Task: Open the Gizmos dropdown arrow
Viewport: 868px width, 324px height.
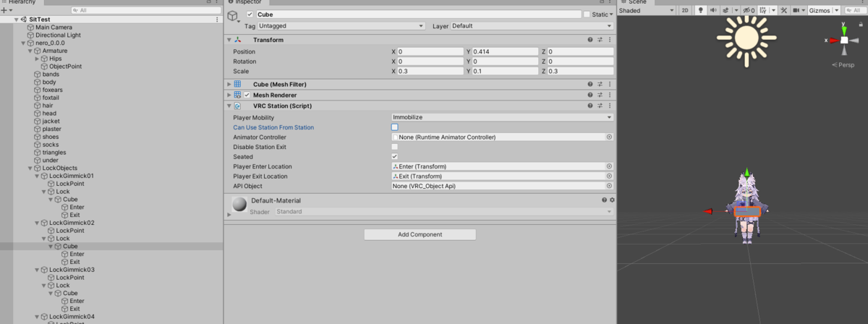Action: (x=838, y=10)
